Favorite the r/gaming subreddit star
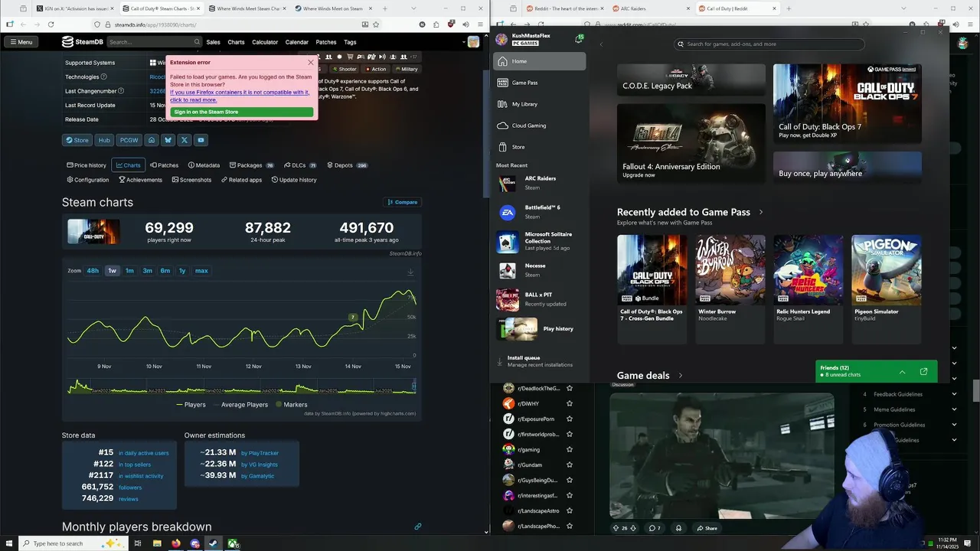Viewport: 980px width, 551px height. 570,450
